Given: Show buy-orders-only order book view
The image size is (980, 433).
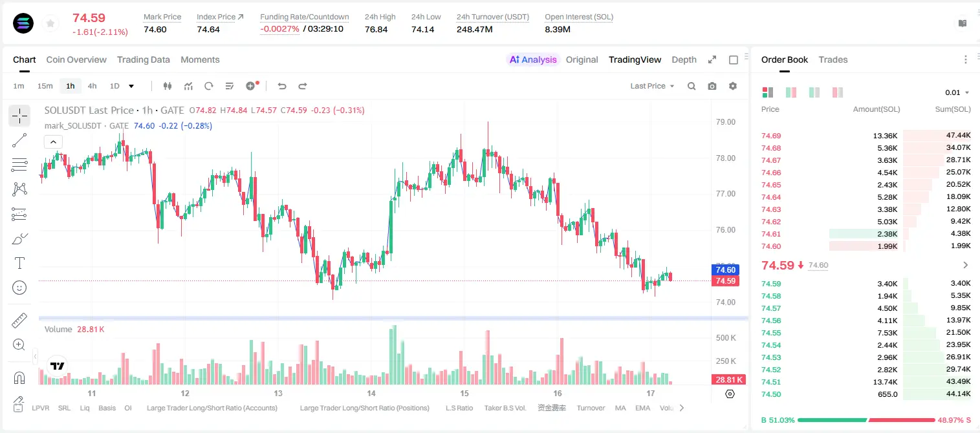Looking at the screenshot, I should 814,92.
